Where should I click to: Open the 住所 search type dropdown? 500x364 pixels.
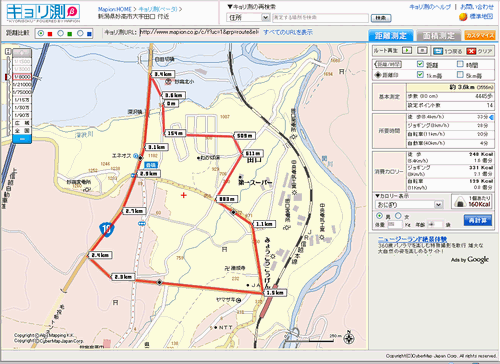(x=248, y=17)
